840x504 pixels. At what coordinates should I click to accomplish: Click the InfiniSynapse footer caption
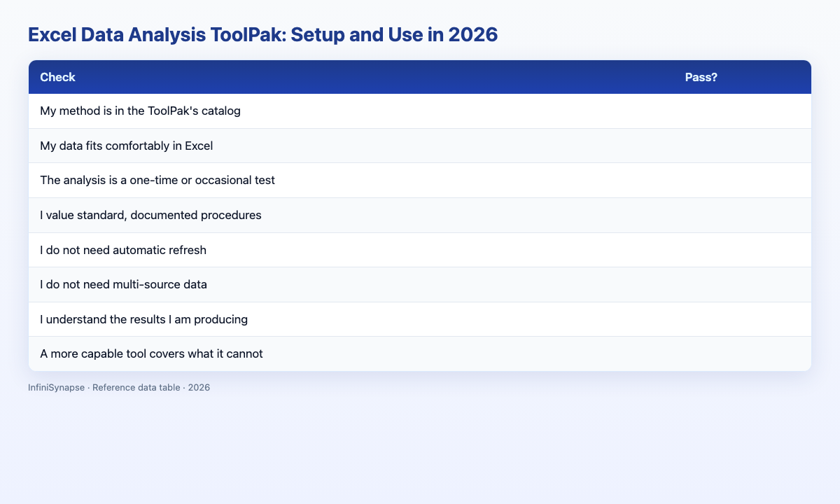(119, 387)
